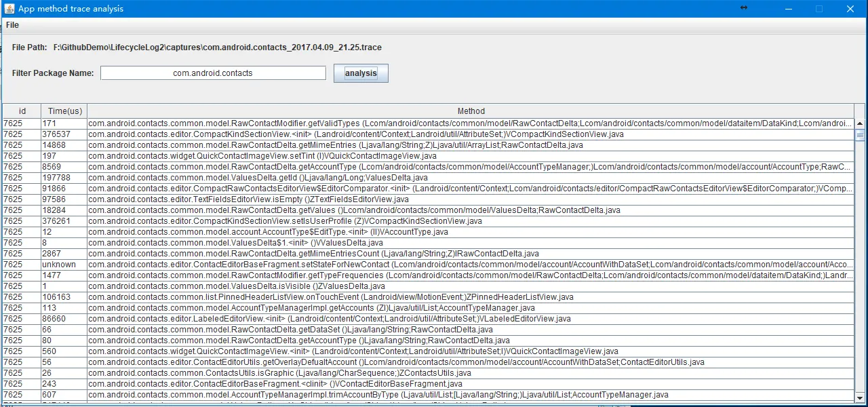Viewport: 868px width, 407px height.
Task: Select the time cell reading 97586
Action: (64, 199)
